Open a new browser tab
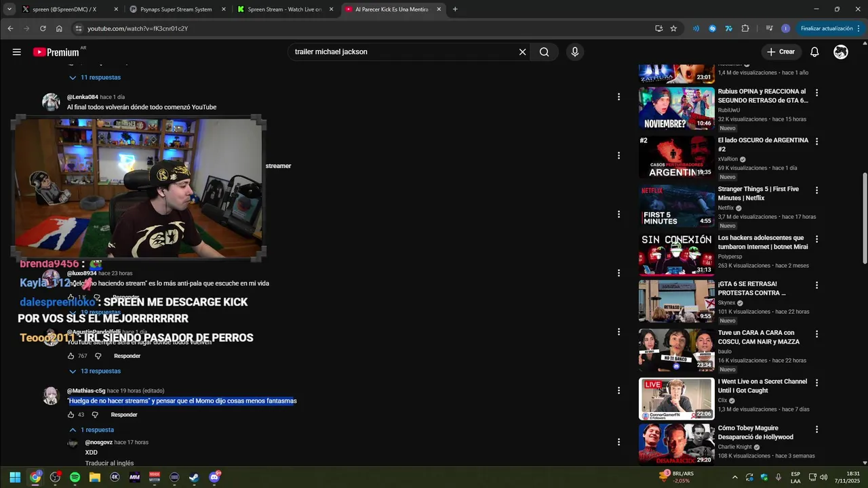 (455, 9)
